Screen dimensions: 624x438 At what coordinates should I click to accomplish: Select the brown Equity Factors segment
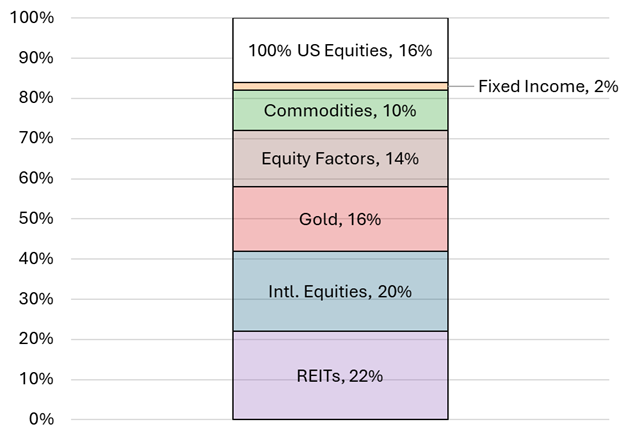pos(340,172)
